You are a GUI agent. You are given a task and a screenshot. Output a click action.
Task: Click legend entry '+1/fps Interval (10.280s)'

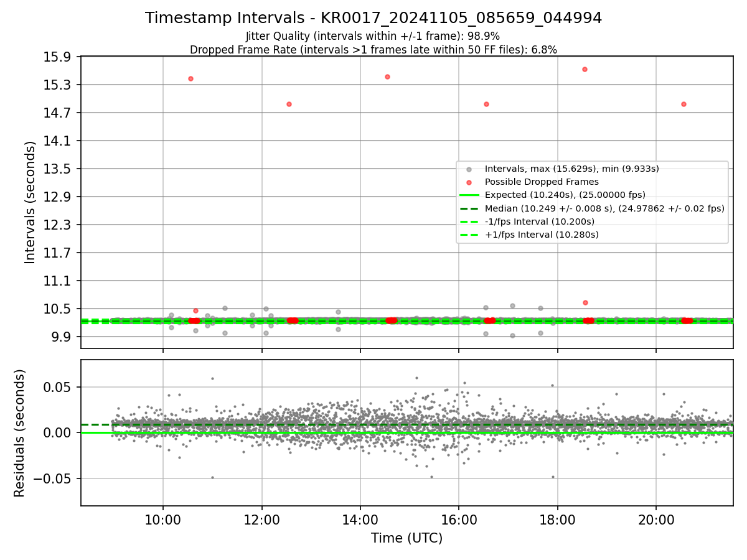click(x=542, y=235)
